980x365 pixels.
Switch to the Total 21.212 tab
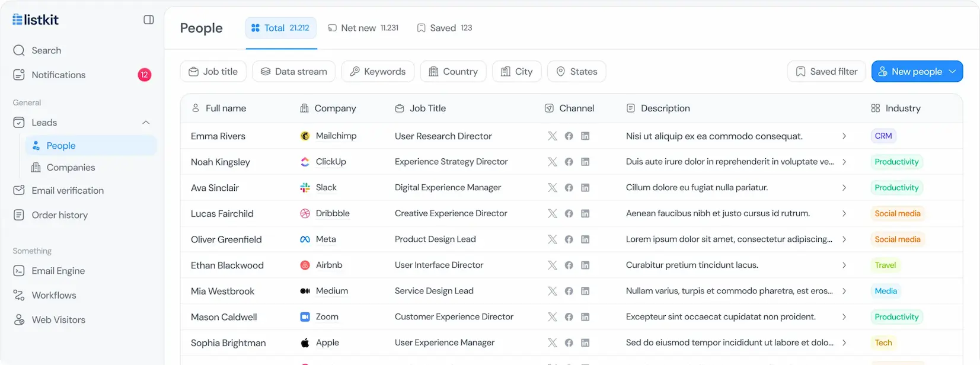[281, 28]
